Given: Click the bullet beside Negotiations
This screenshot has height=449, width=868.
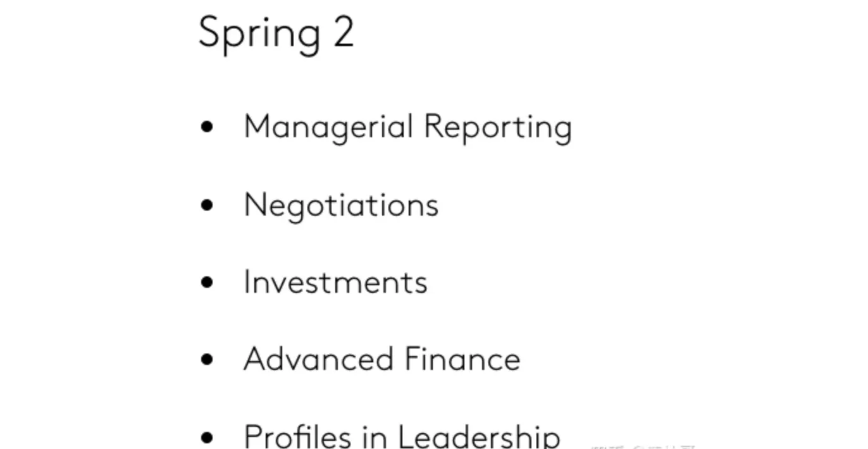Looking at the screenshot, I should [x=207, y=205].
